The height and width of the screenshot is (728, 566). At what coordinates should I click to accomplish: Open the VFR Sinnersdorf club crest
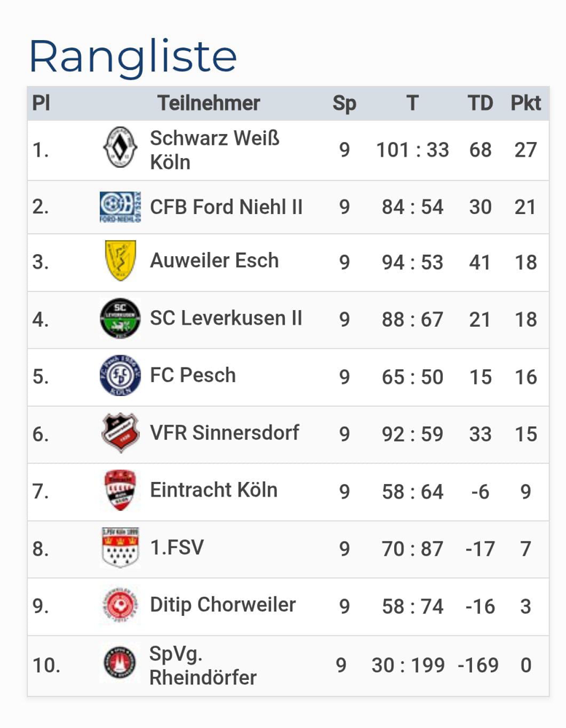[120, 432]
